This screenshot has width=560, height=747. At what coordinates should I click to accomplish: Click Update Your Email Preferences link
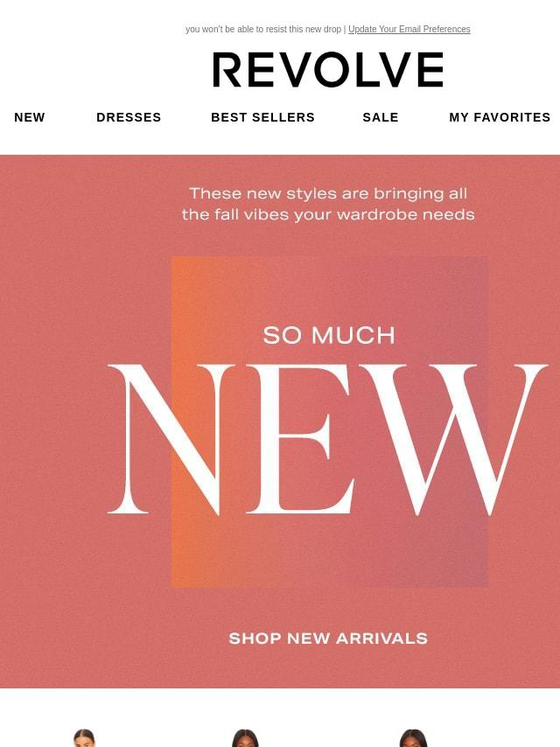(x=409, y=29)
